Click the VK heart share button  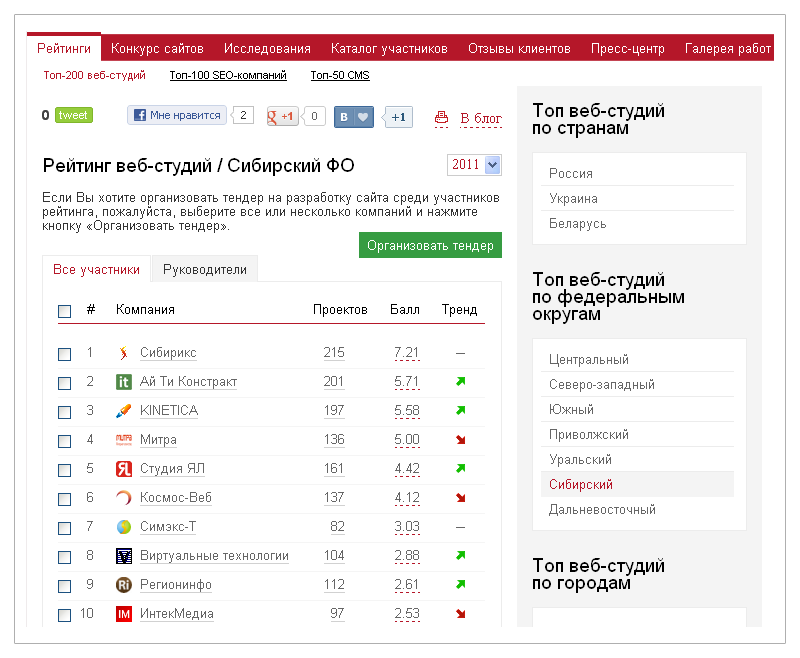point(354,117)
